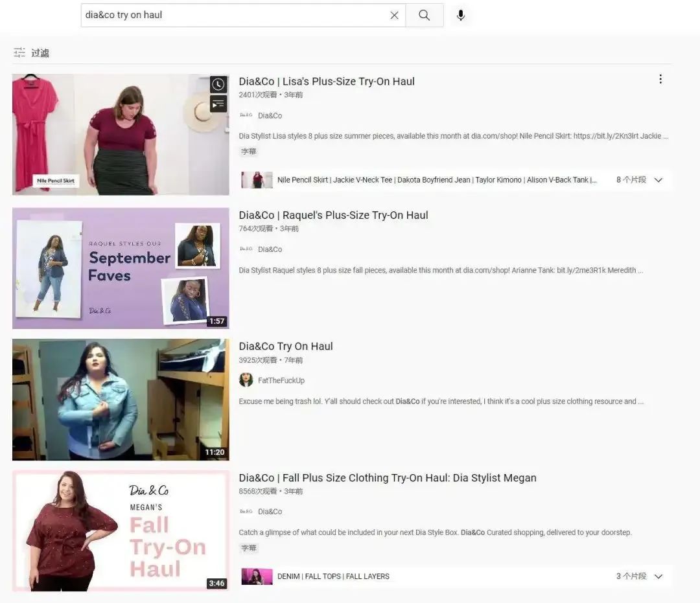
Task: Click Megan's Fall Try-On Haul thumbnail
Action: (x=121, y=531)
